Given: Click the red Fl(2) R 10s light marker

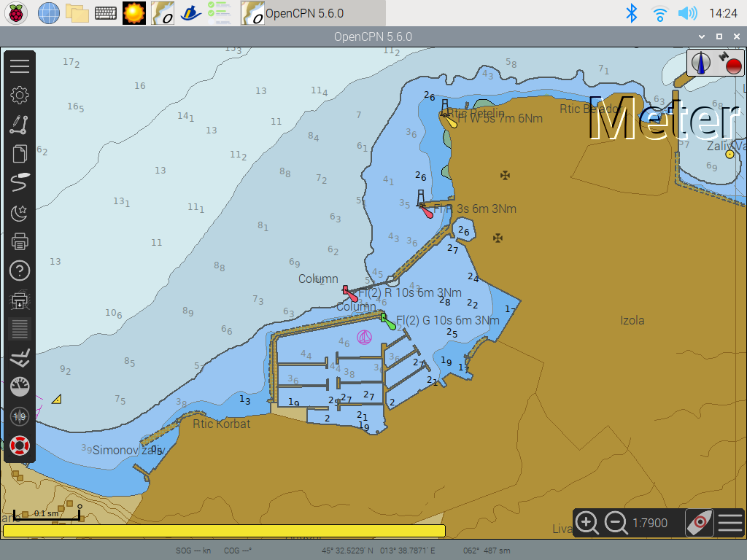Looking at the screenshot, I should click(x=350, y=293).
